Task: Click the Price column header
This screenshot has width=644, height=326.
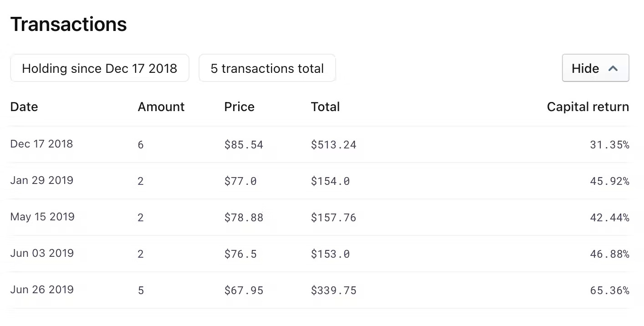Action: coord(239,107)
